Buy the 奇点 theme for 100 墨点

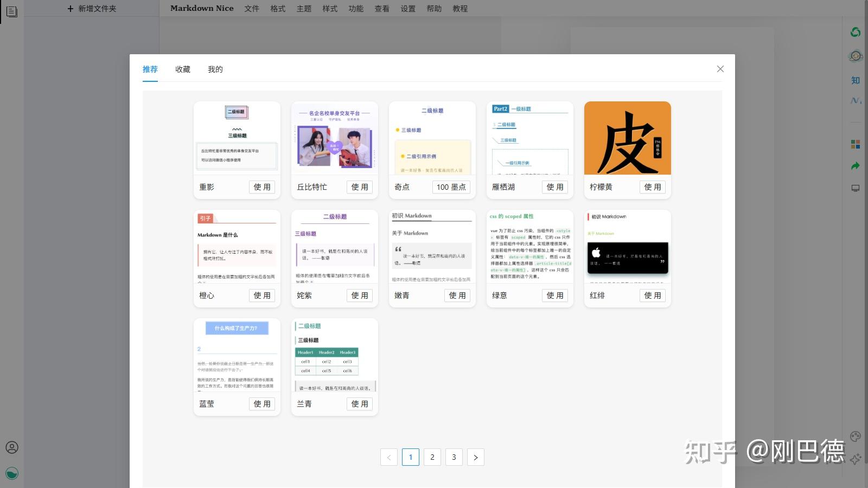pyautogui.click(x=451, y=187)
